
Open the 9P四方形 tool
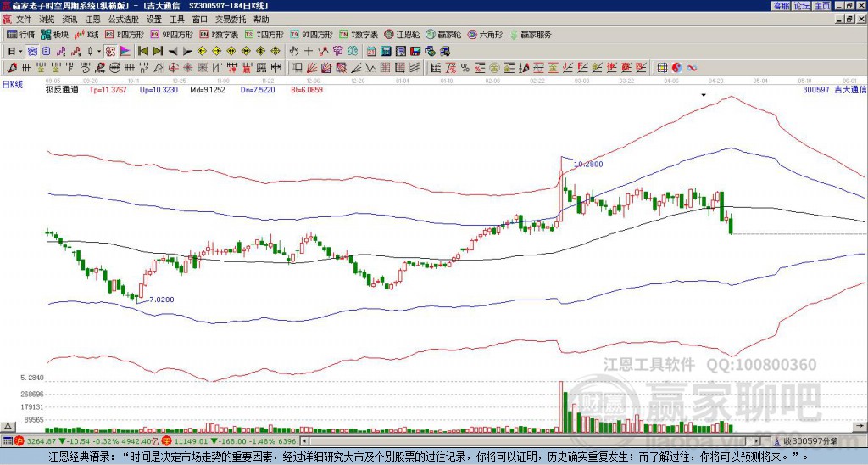(x=171, y=34)
